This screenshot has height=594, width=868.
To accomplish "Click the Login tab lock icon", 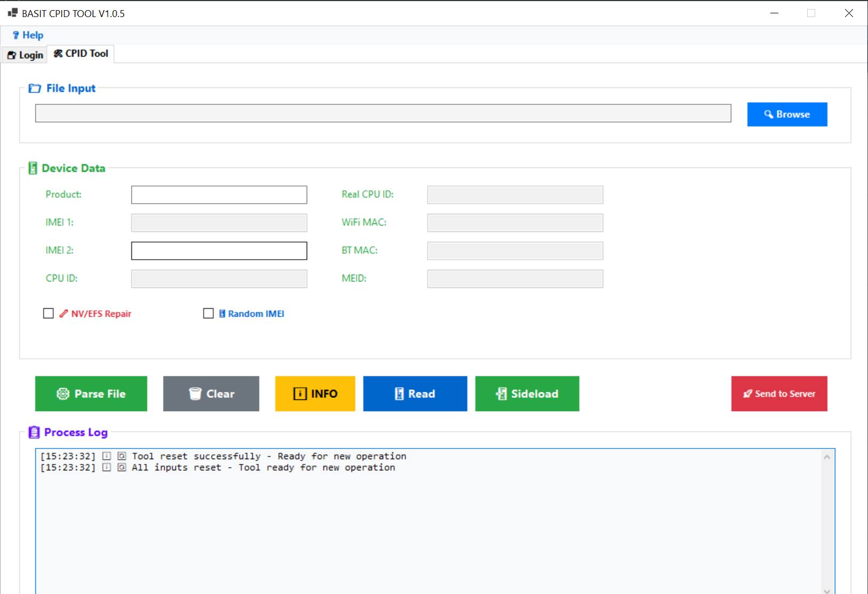I will [x=12, y=55].
